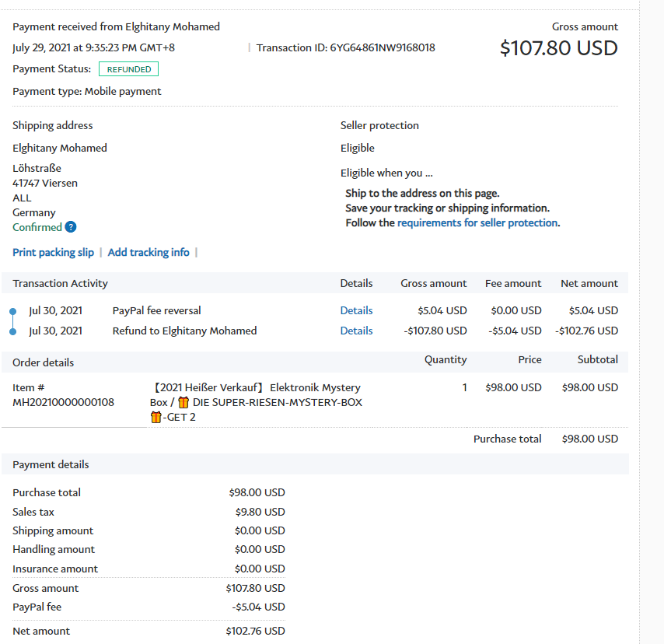664x644 pixels.
Task: Click the first gift box icon in item name
Action: click(183, 402)
